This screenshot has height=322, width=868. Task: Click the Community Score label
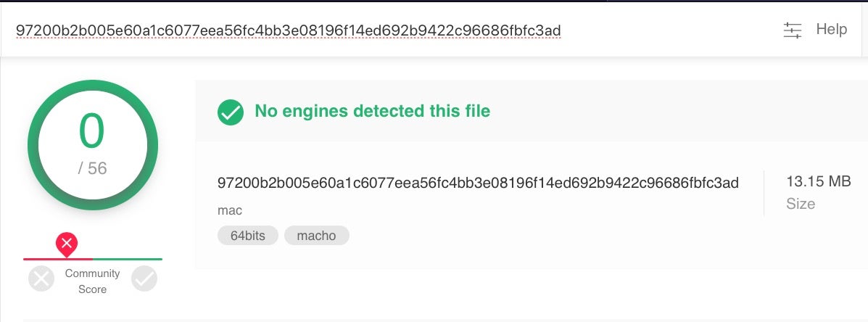(x=92, y=281)
